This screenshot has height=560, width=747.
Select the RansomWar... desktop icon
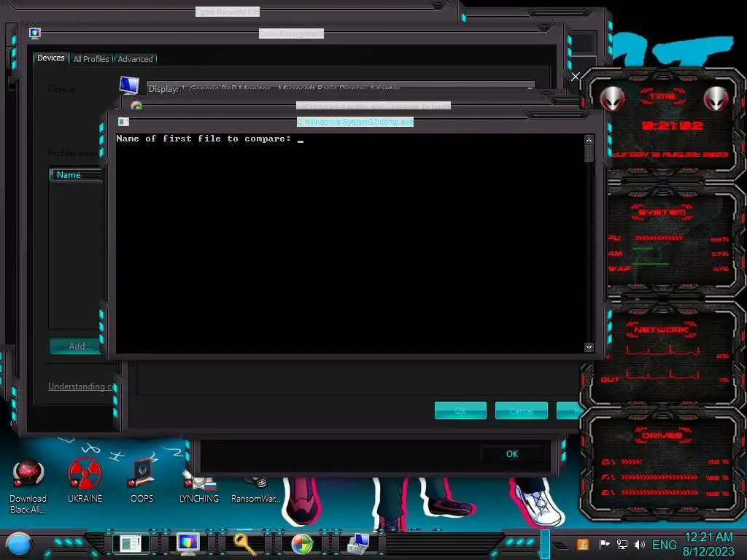[256, 491]
